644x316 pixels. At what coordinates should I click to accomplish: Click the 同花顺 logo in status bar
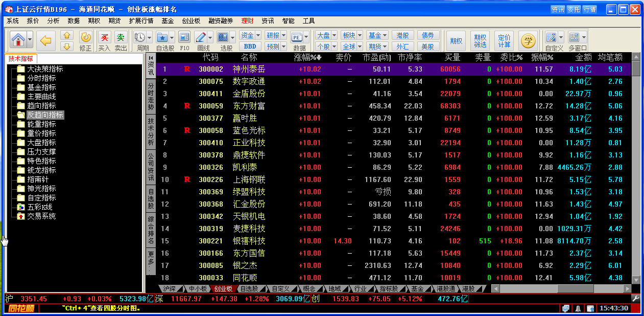click(21, 308)
